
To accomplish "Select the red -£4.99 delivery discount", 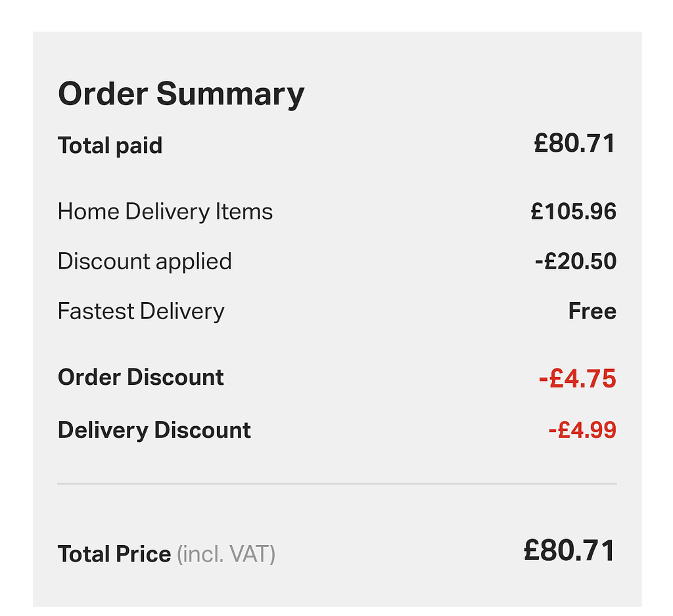I will pos(582,430).
